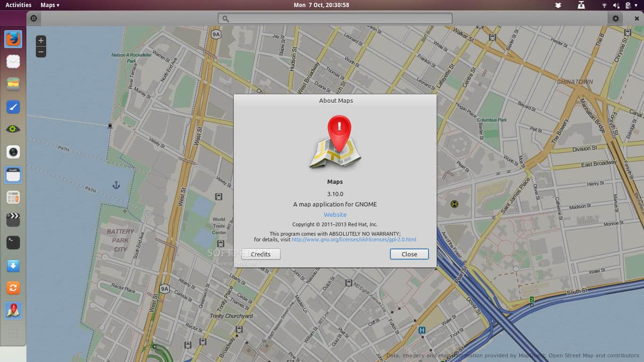Click the clock date in top bar
The width and height of the screenshot is (644, 362).
pos(321,5)
